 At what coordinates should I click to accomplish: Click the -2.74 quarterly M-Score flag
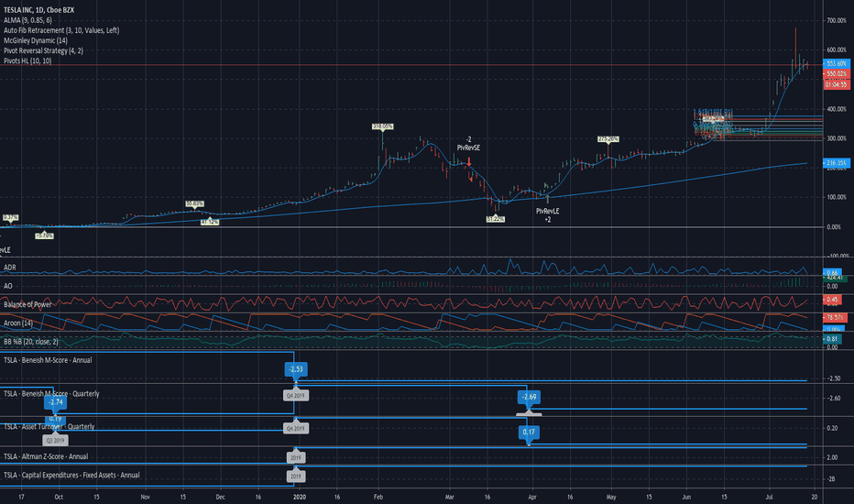(x=55, y=402)
